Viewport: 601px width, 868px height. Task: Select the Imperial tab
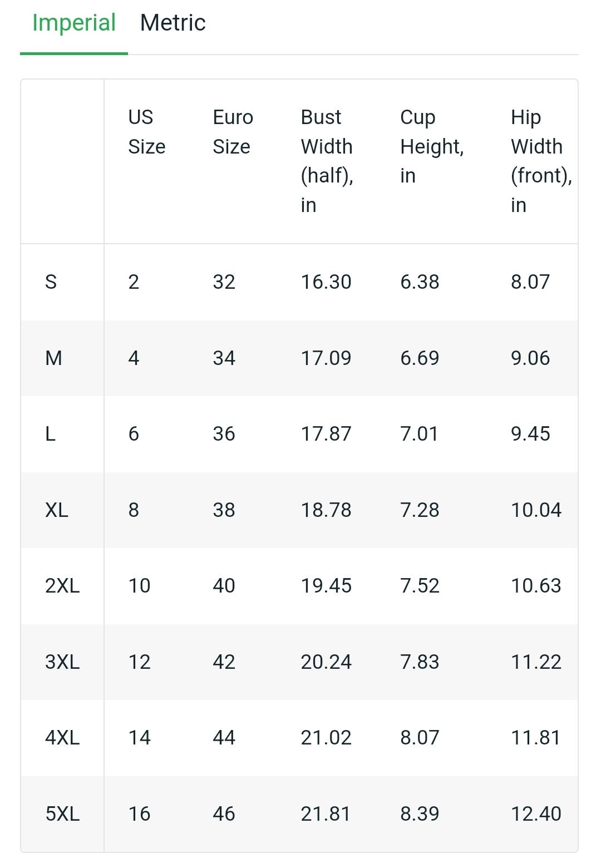[x=74, y=23]
